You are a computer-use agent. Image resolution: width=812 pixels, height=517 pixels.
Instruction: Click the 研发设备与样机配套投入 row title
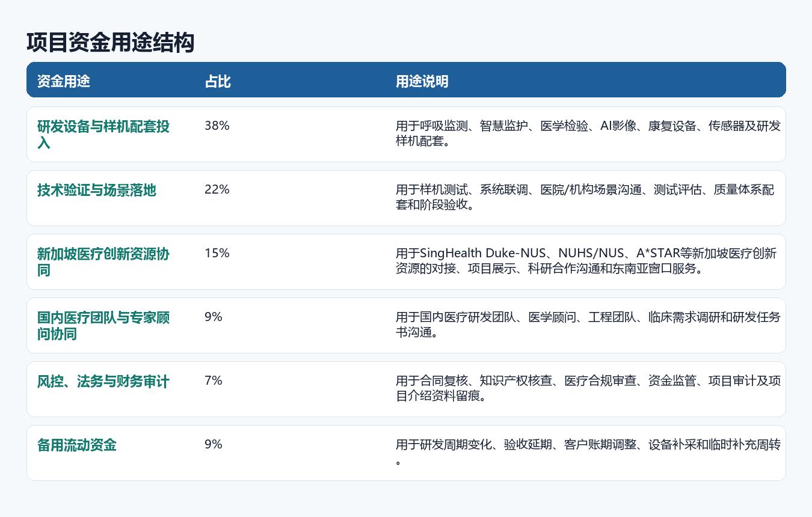(103, 135)
